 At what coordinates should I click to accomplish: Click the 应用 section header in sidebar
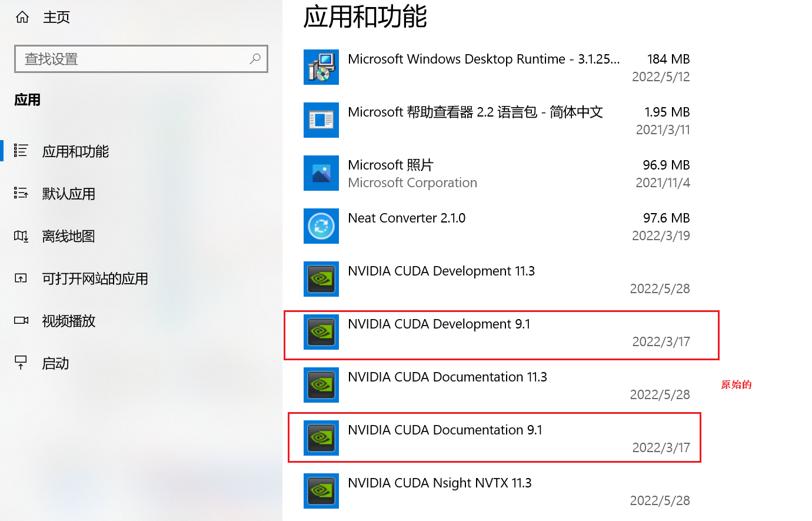tap(28, 99)
